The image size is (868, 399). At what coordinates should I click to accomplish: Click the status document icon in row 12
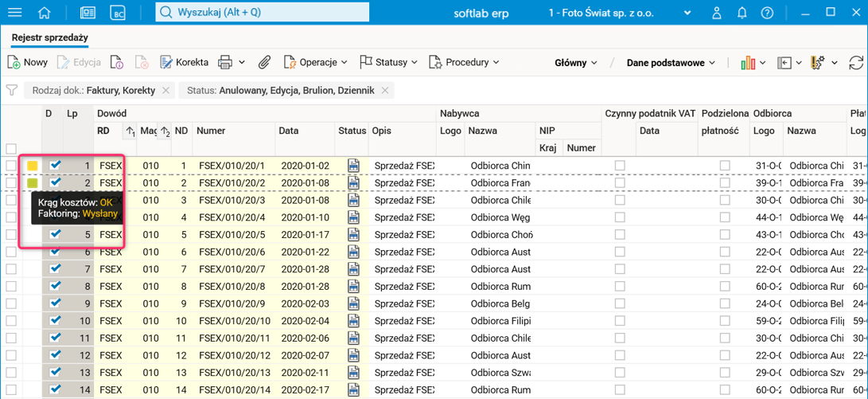click(x=353, y=354)
